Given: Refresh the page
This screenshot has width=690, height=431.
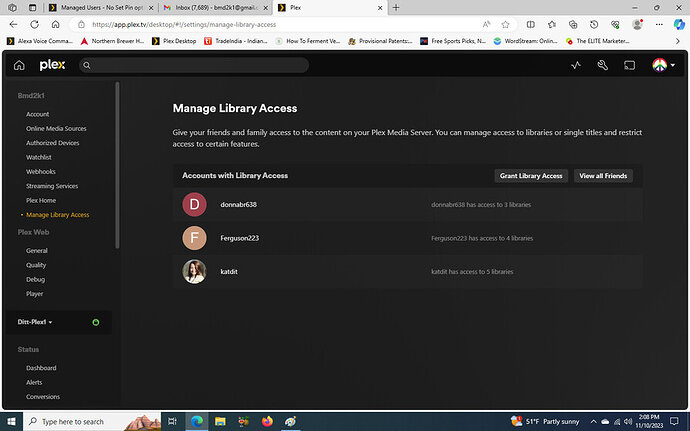Looking at the screenshot, I should (x=34, y=25).
